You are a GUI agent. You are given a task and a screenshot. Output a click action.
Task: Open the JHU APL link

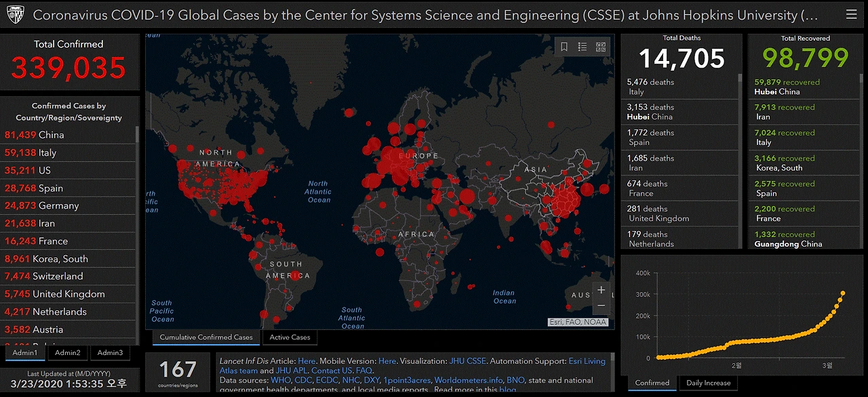pyautogui.click(x=292, y=371)
